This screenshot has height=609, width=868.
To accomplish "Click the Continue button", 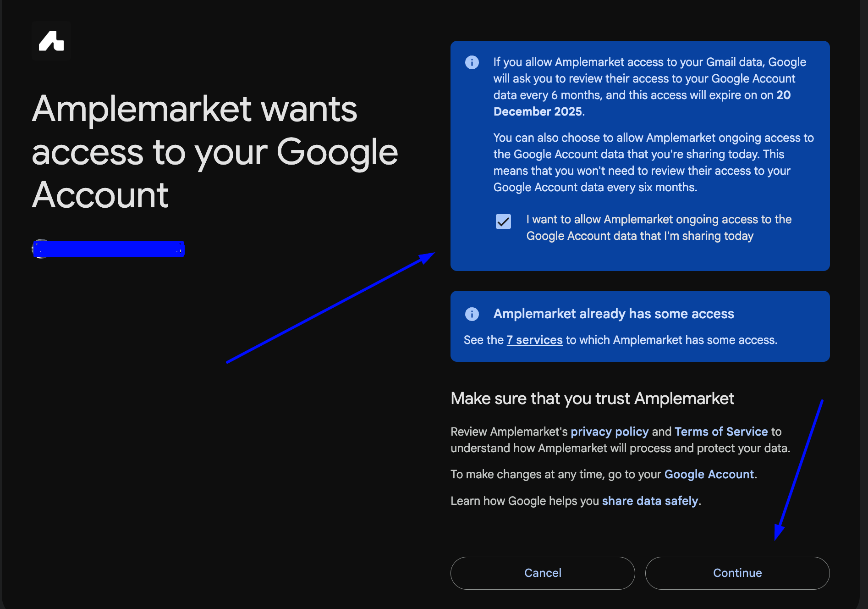I will click(737, 573).
